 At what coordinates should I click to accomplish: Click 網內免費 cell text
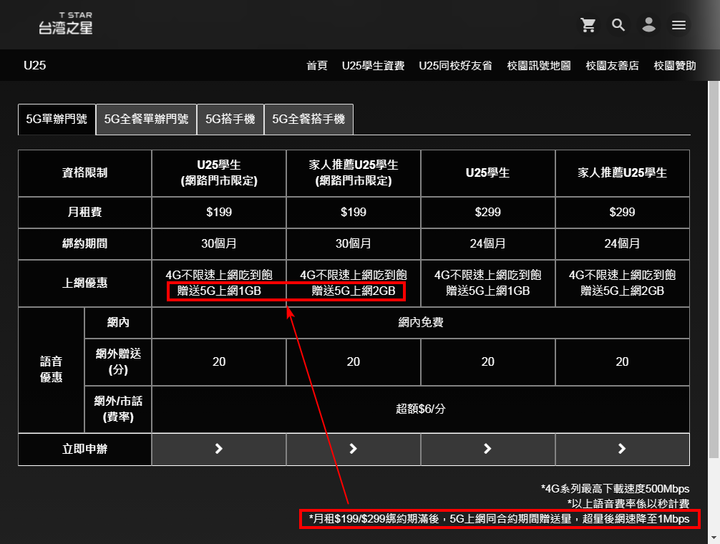420,322
